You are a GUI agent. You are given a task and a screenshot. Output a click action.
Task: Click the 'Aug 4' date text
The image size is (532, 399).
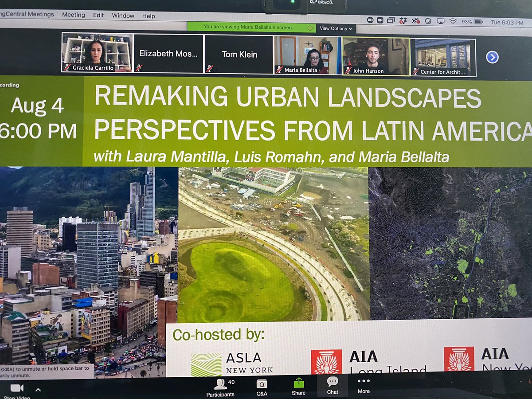pos(37,106)
